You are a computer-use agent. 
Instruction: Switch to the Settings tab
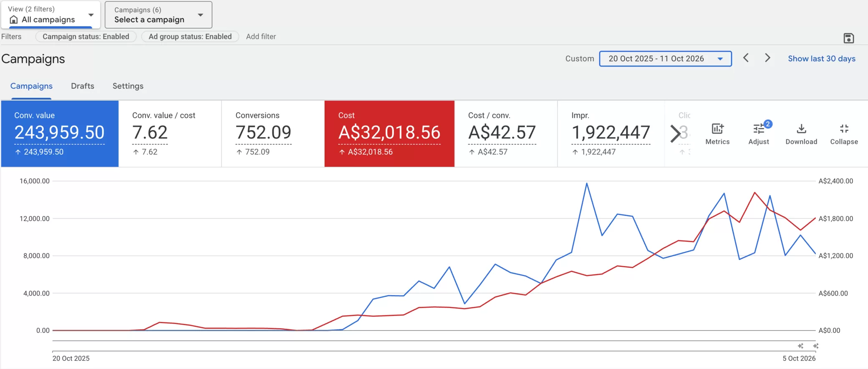(x=128, y=86)
